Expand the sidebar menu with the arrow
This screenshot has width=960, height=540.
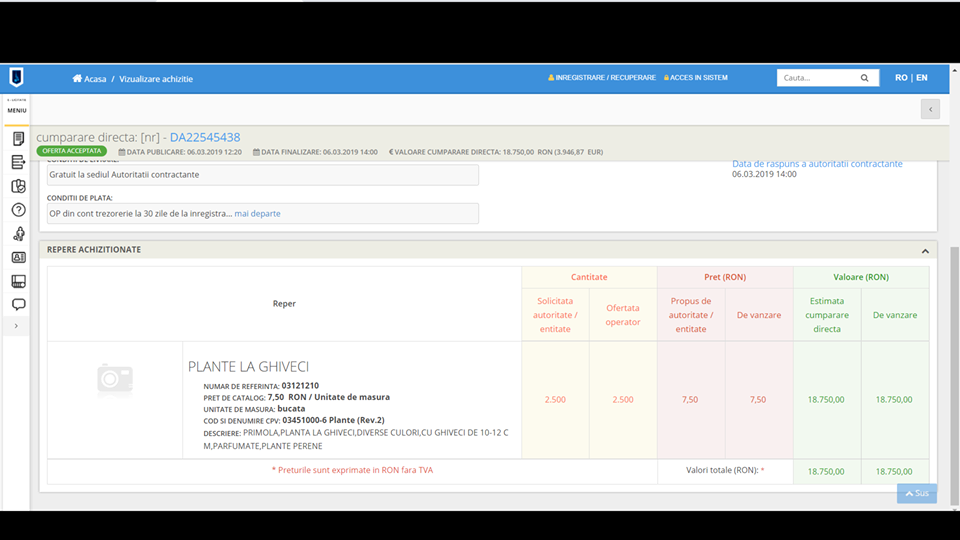tap(17, 326)
